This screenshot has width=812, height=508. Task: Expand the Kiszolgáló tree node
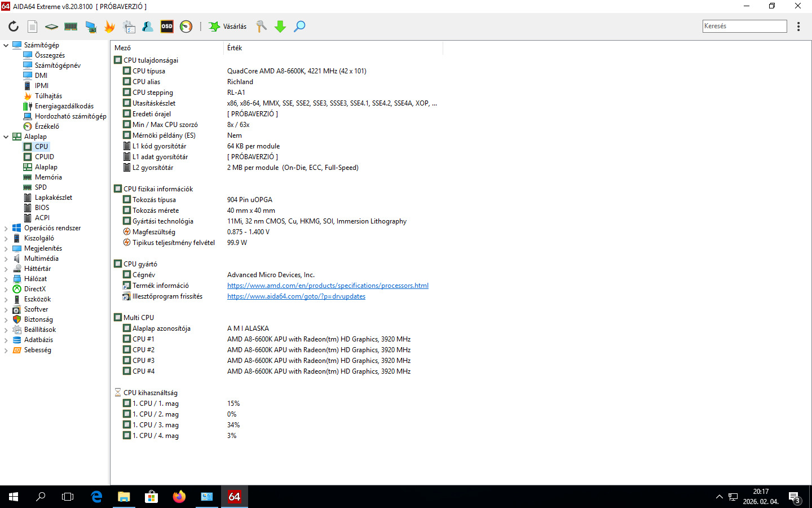click(x=6, y=238)
